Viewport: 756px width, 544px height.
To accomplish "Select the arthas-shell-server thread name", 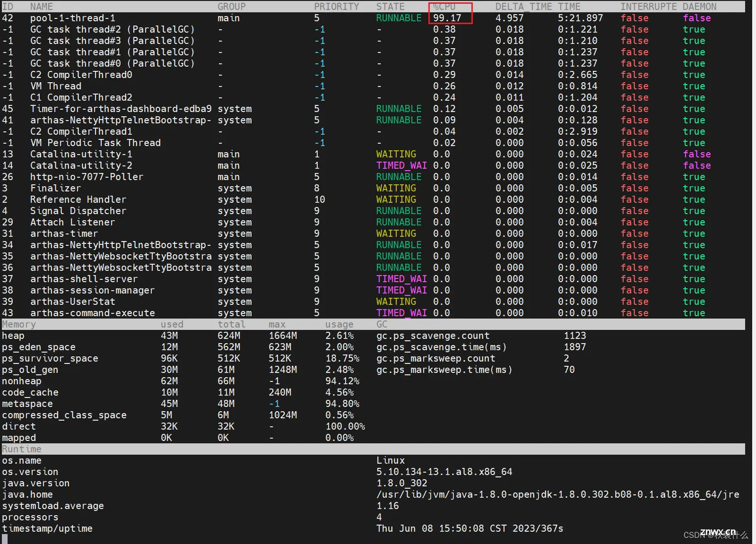I will tap(84, 279).
